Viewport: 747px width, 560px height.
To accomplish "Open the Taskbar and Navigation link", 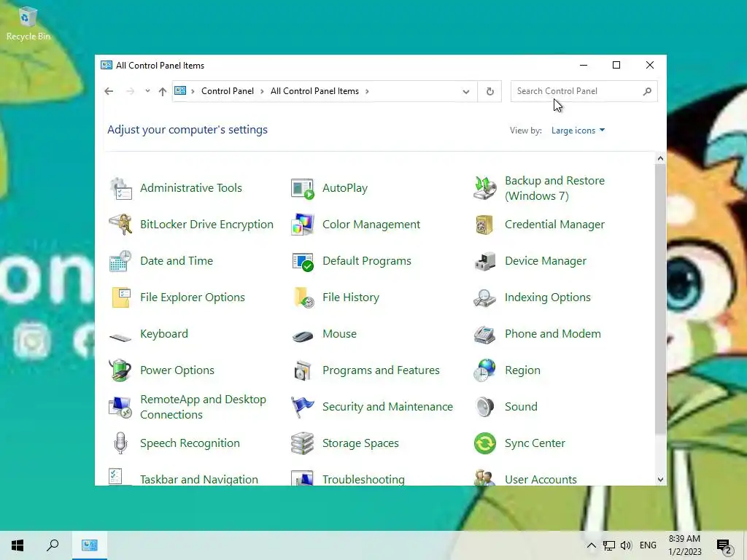I will pos(199,480).
